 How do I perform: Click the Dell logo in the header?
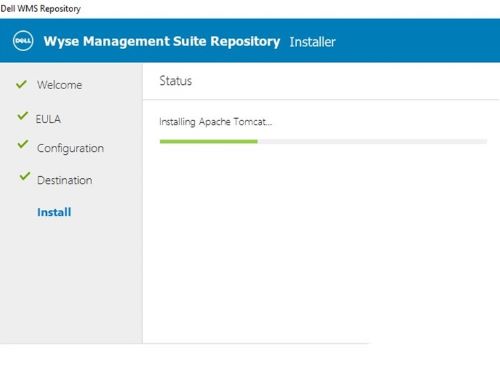click(23, 41)
